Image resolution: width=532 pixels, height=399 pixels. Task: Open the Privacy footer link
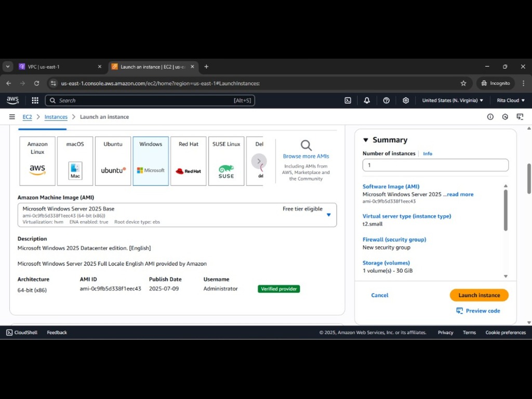445,332
